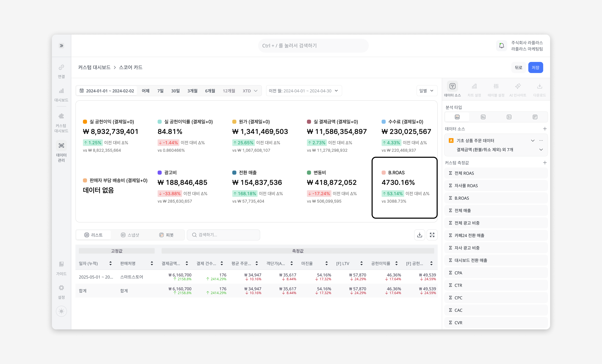Screen dimensions: 602x364
Task: Click the 뒤로 button
Action: pos(518,67)
